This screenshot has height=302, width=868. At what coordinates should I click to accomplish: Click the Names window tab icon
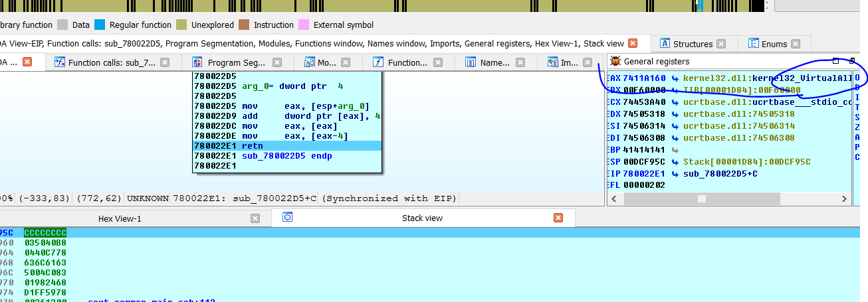(x=471, y=62)
